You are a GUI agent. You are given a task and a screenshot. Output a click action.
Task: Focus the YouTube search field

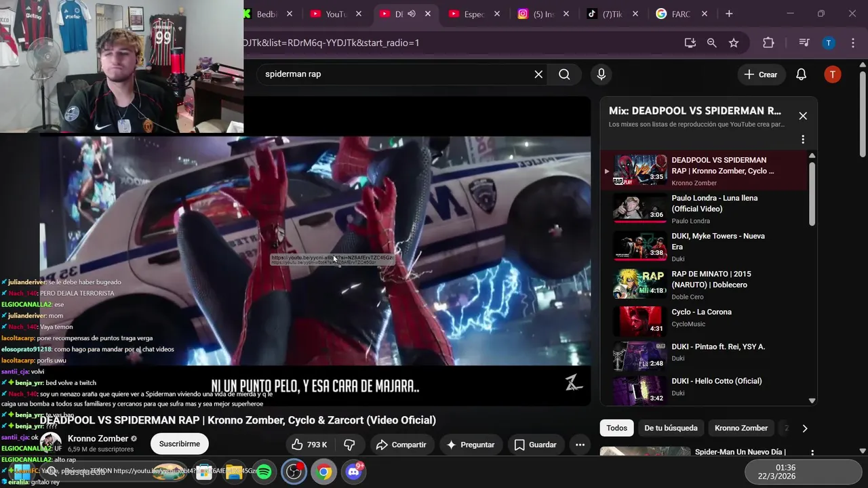pos(397,75)
